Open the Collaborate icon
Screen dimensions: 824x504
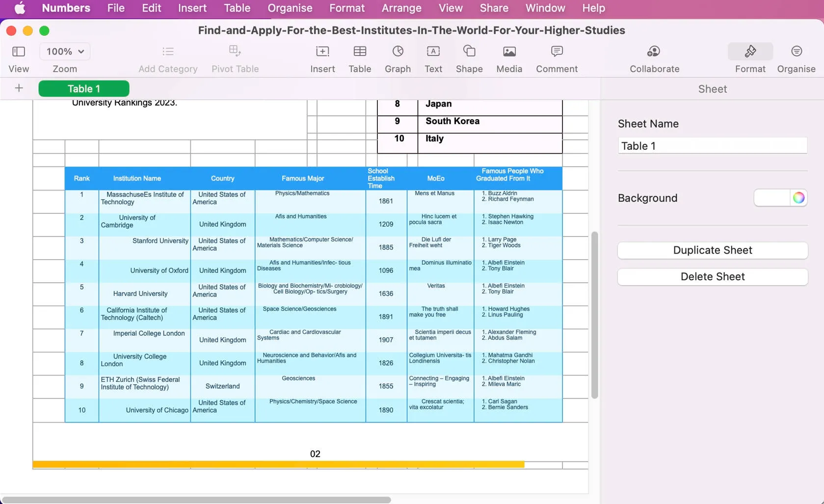tap(654, 52)
